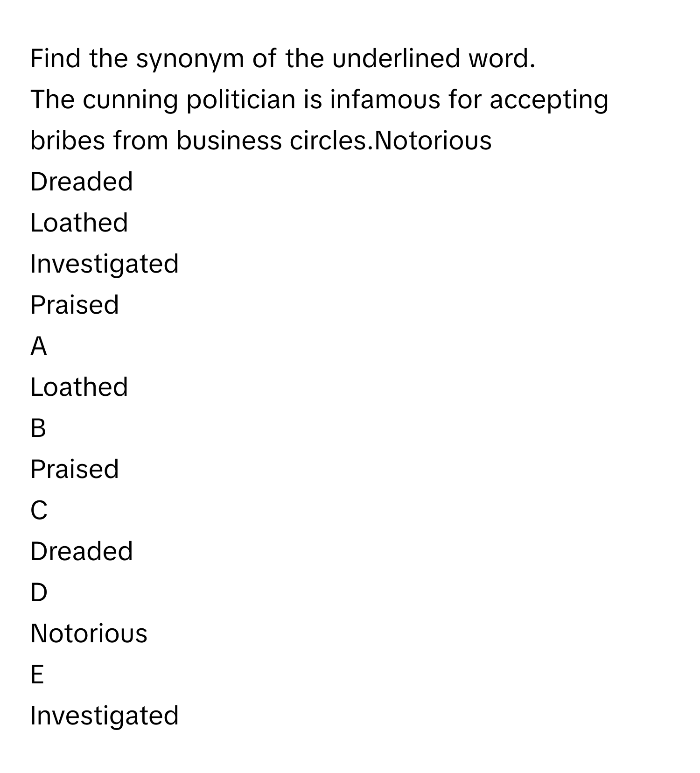Click "Investigated" directly above the first "Praised"
The width and height of the screenshot is (700, 773).
click(x=104, y=264)
